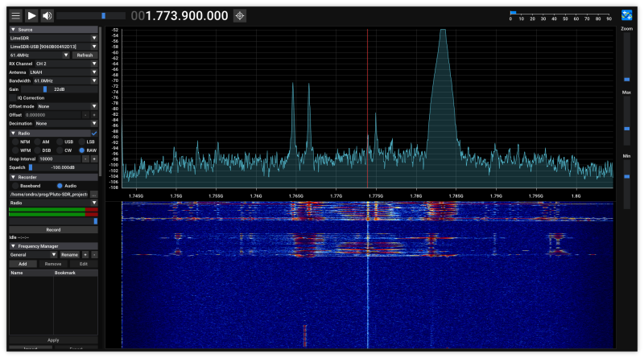Open the RX Channel dropdown
Viewport: 644px width, 358px height.
click(x=66, y=64)
